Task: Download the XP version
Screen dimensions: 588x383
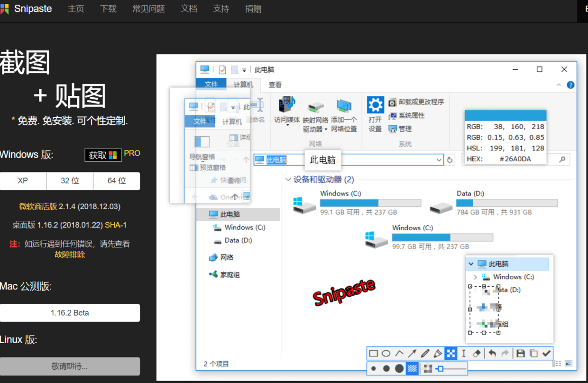Action: tap(23, 181)
